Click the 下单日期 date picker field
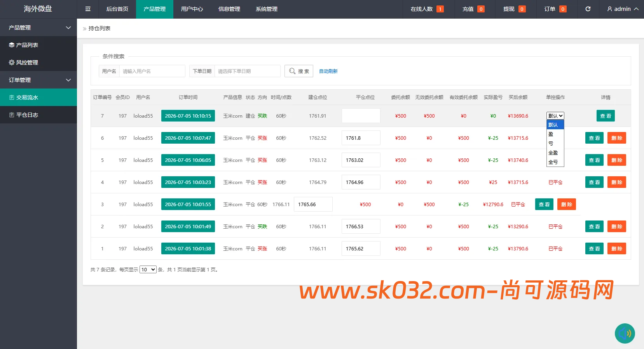This screenshot has width=644, height=349. tap(247, 71)
